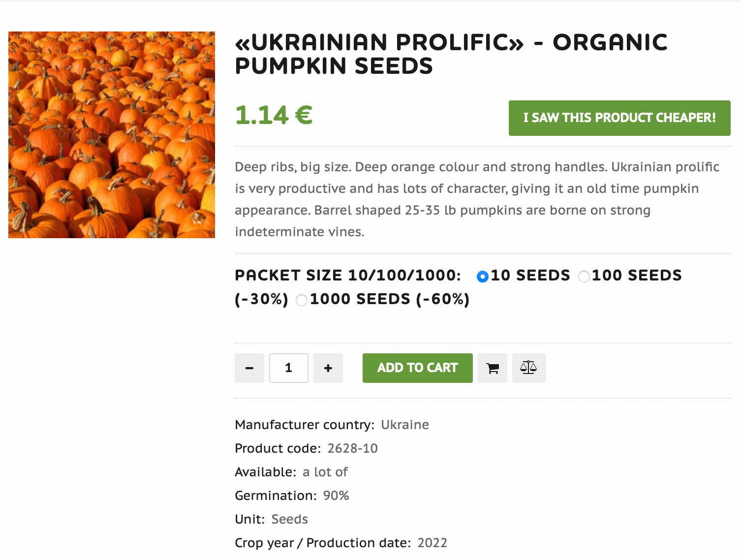This screenshot has height=560, width=741.
Task: Click the product description paragraph
Action: [477, 199]
